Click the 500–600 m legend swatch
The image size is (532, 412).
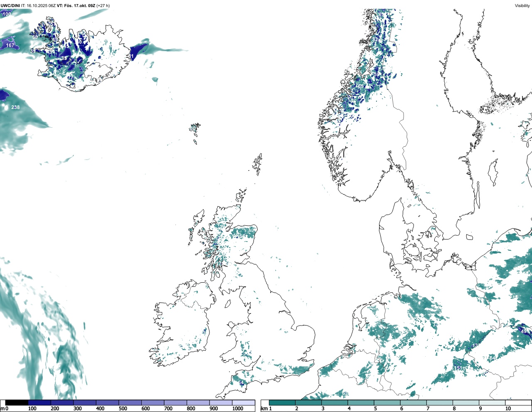[130, 403]
